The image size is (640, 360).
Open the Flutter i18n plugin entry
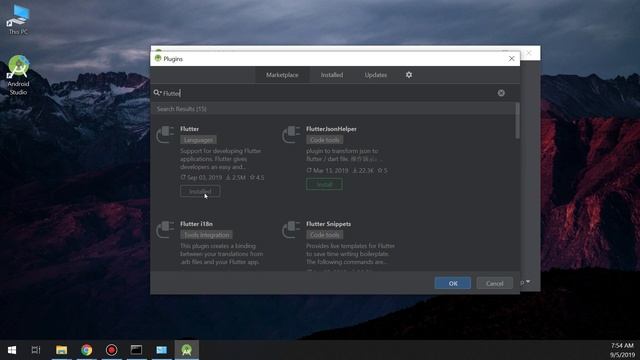(196, 224)
